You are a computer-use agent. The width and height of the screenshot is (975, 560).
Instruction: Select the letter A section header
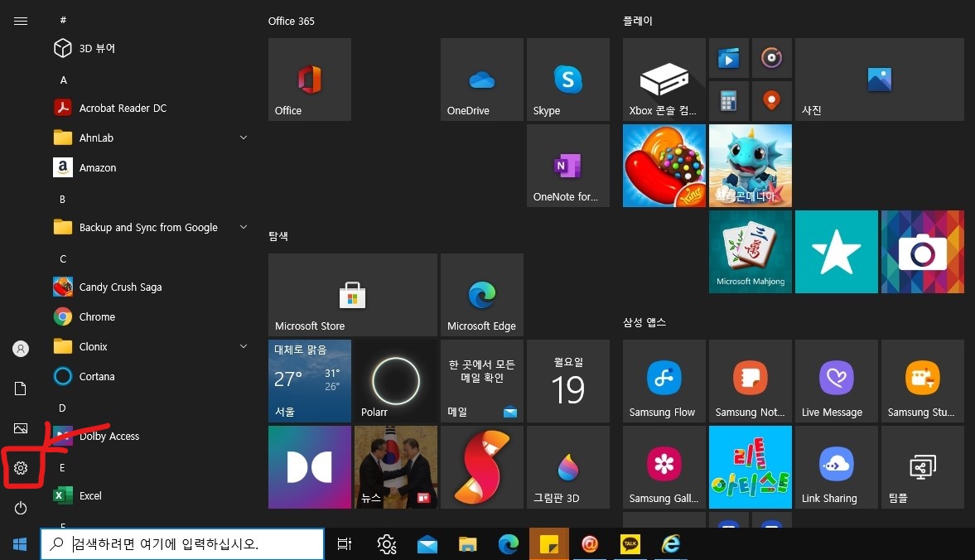pyautogui.click(x=64, y=80)
